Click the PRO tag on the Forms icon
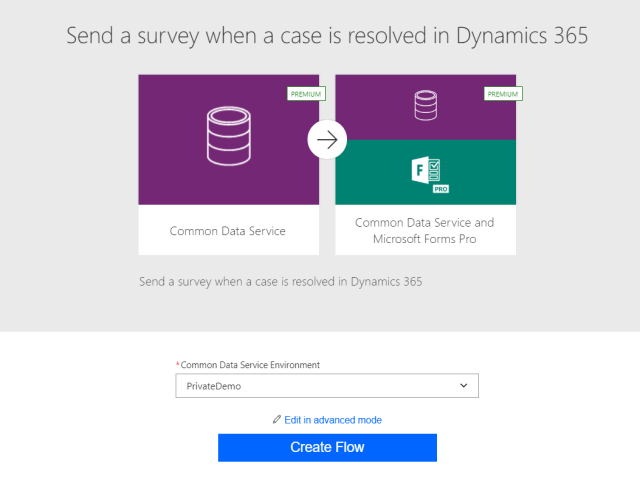The height and width of the screenshot is (486, 640). point(439,188)
